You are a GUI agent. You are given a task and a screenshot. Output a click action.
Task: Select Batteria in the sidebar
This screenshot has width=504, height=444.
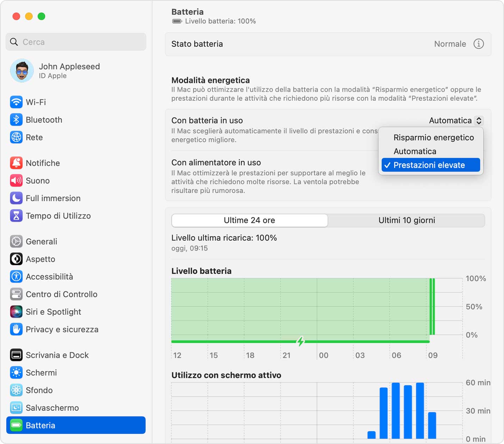click(40, 425)
